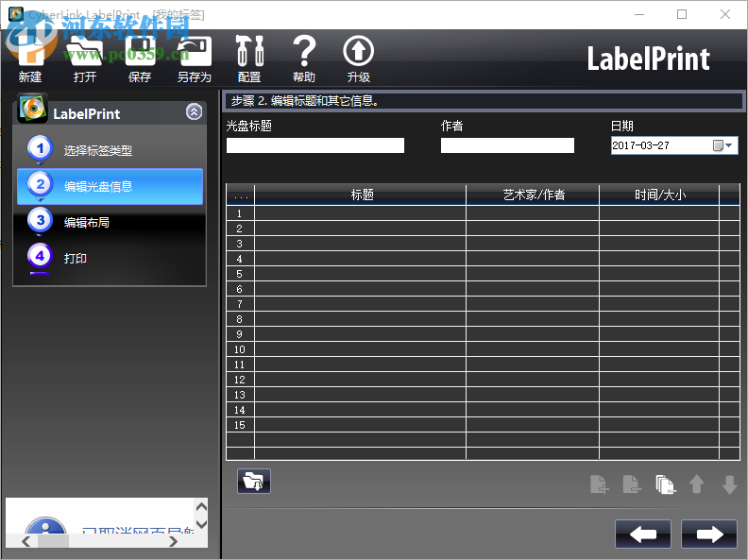Screen dimensions: 748x560
Task: Click the 标题 column header
Action: [x=361, y=195]
